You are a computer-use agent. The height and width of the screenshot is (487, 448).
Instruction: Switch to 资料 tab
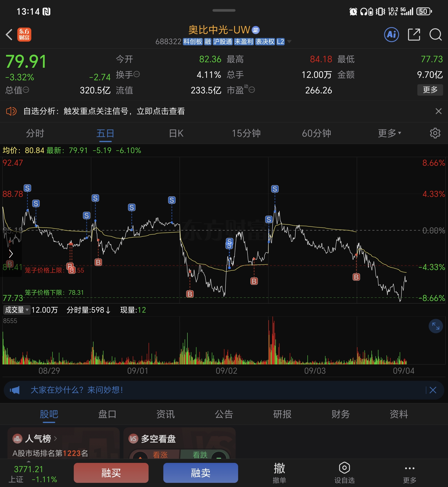[399, 414]
